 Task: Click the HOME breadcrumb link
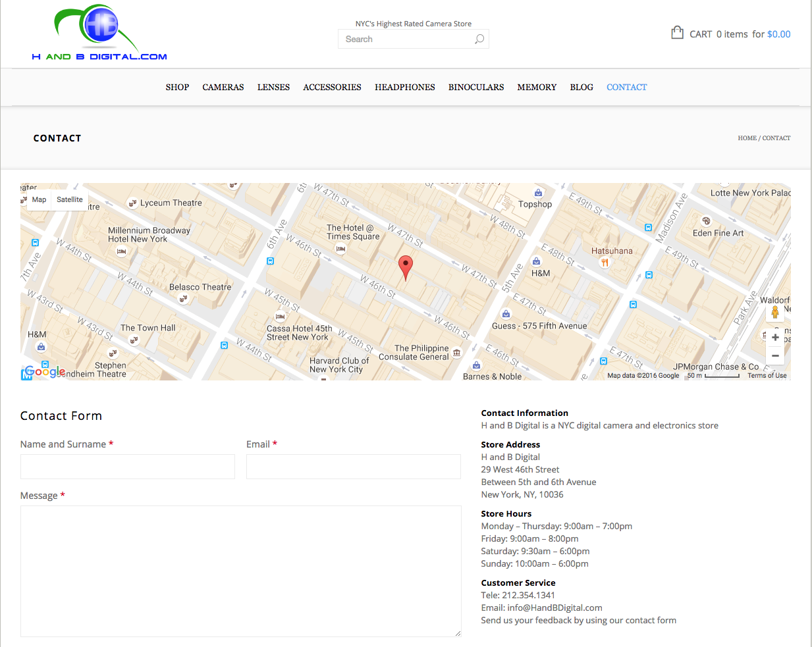[747, 138]
